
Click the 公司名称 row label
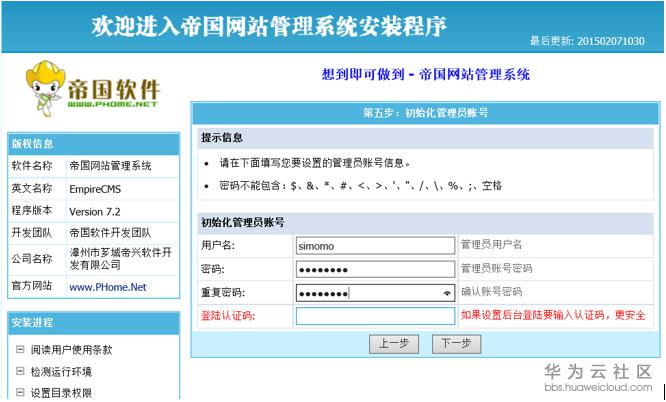32,259
